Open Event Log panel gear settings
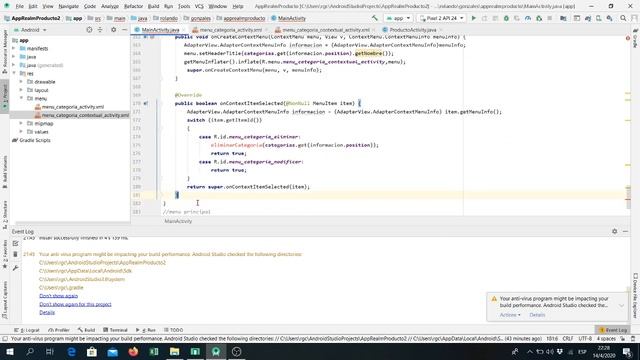 [x=615, y=231]
